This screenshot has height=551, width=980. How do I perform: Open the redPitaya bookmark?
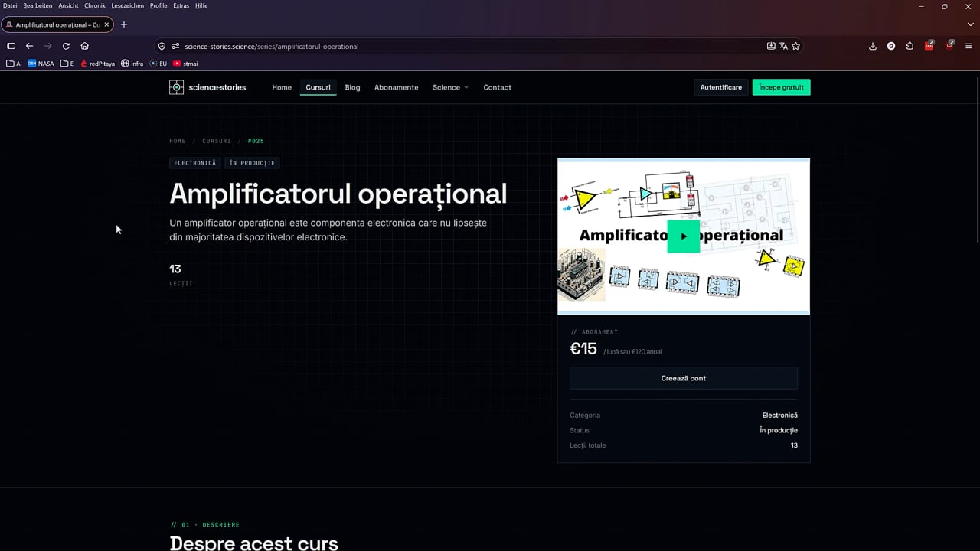tap(97, 64)
